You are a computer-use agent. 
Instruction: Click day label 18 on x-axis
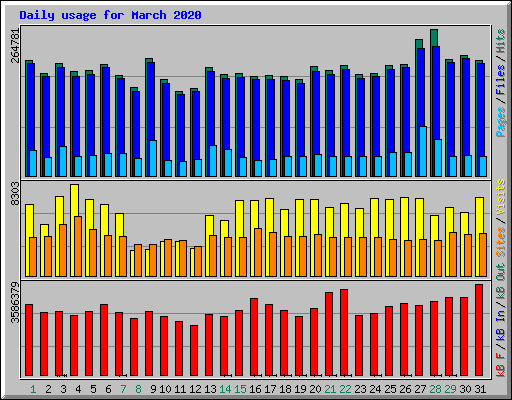coord(285,389)
